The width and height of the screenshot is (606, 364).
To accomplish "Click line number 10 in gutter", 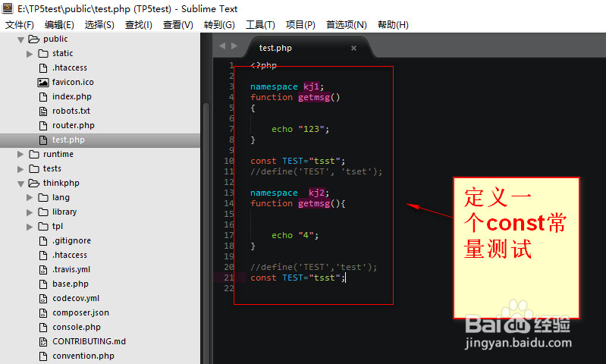I will pos(229,161).
